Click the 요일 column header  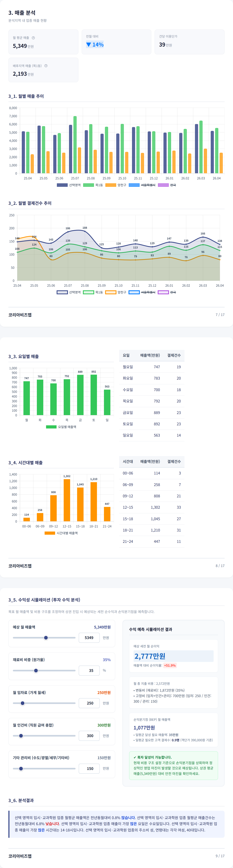point(126,356)
